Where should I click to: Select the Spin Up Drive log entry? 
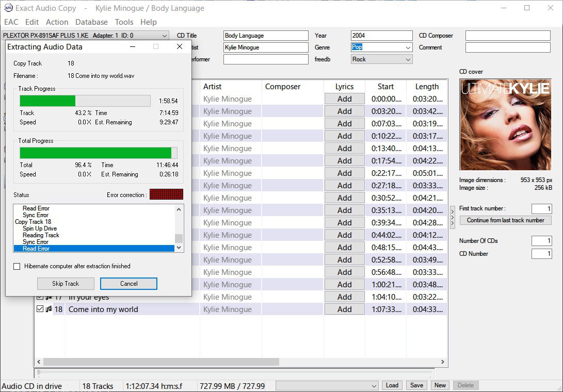(40, 228)
